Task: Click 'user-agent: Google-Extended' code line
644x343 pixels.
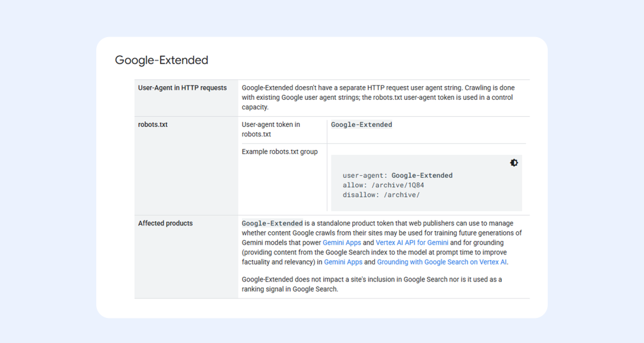Action: pos(397,175)
